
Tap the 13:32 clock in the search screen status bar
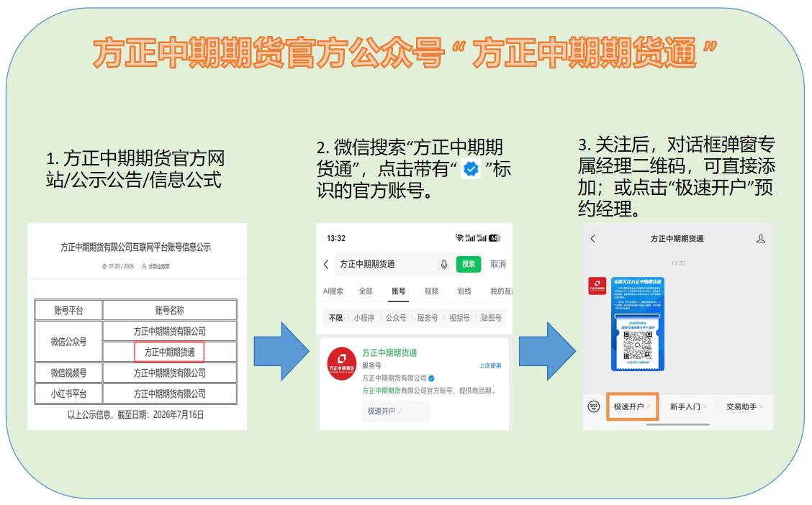coord(336,238)
